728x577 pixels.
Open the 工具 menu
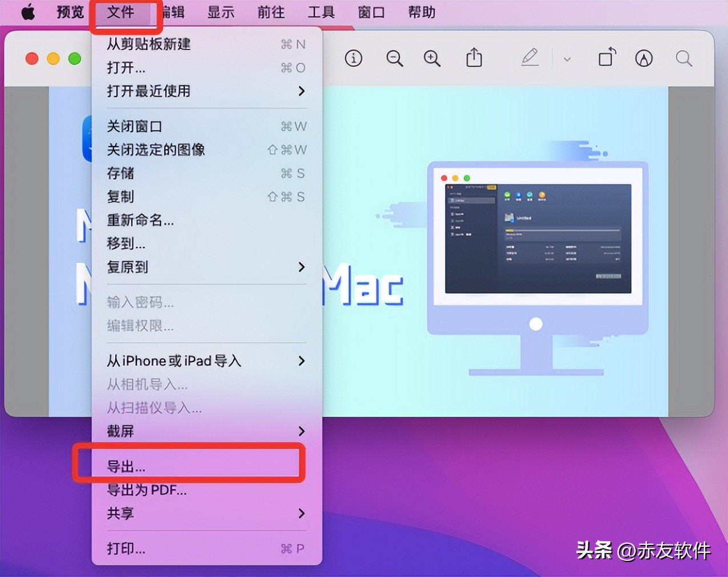[x=321, y=12]
